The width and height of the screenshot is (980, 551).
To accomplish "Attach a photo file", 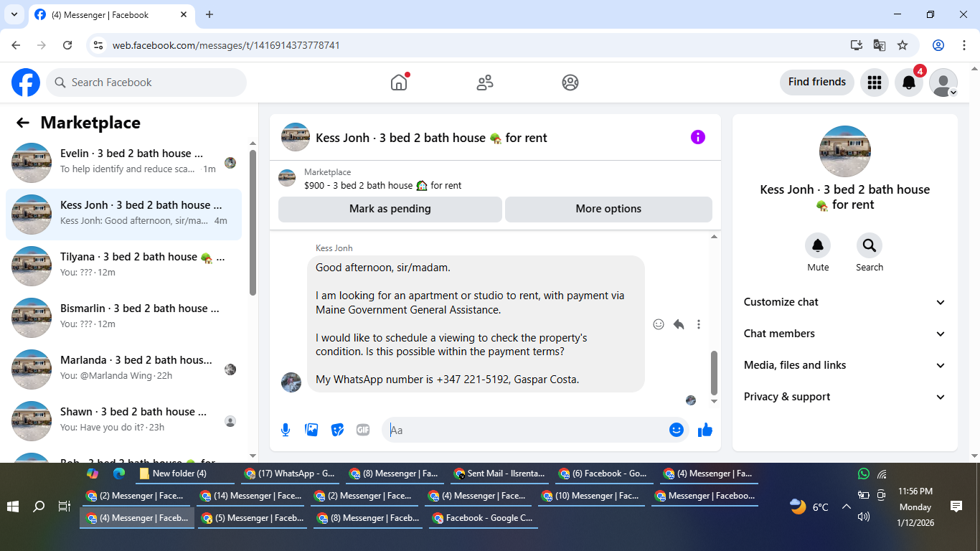I will point(311,430).
